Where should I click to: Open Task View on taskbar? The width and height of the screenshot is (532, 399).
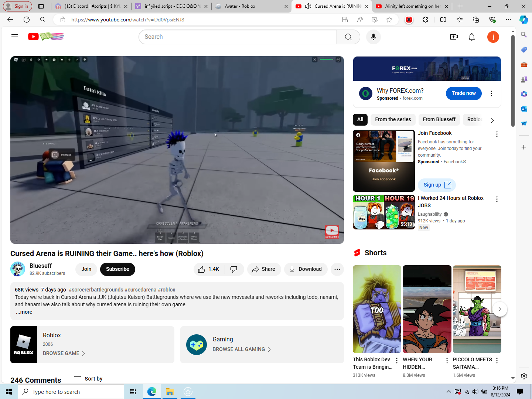[133, 392]
